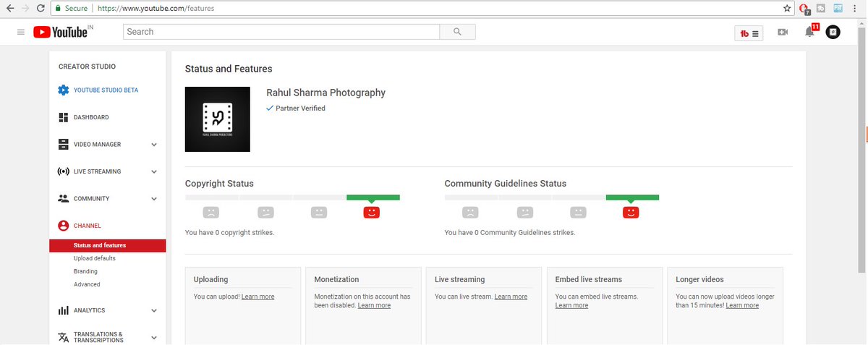868x345 pixels.
Task: Click the Translations & Transcriptions icon
Action: (x=63, y=337)
